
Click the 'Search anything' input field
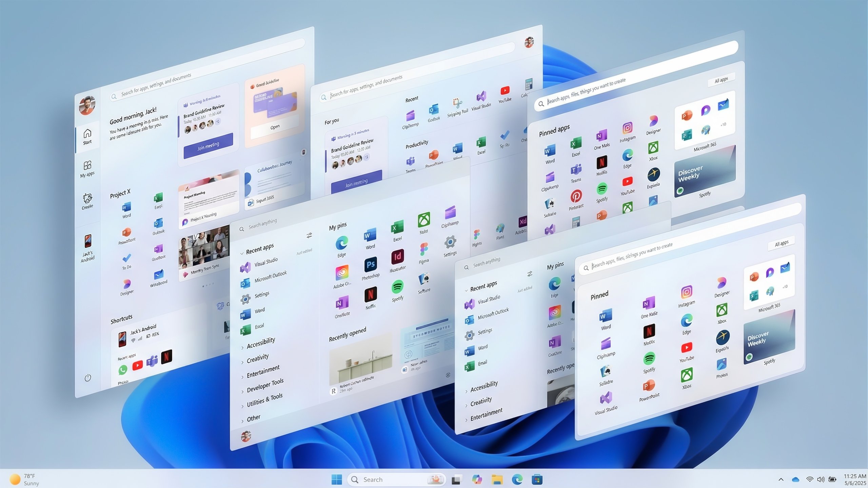[x=263, y=224]
